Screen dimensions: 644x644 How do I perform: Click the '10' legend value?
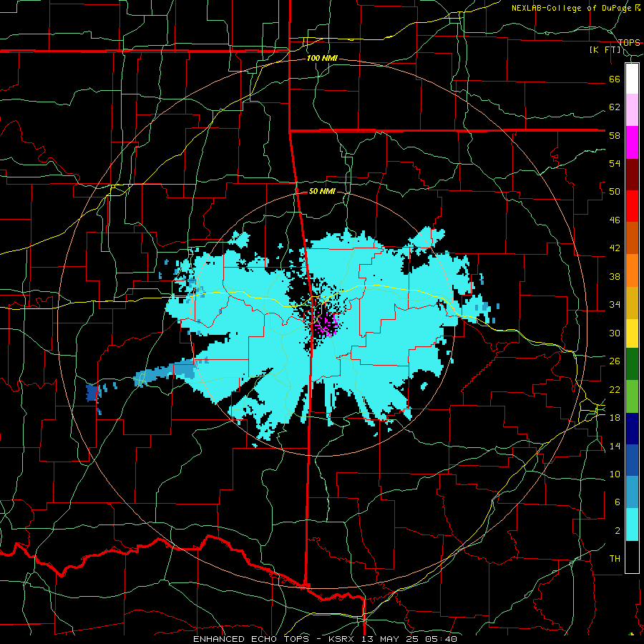coord(615,474)
